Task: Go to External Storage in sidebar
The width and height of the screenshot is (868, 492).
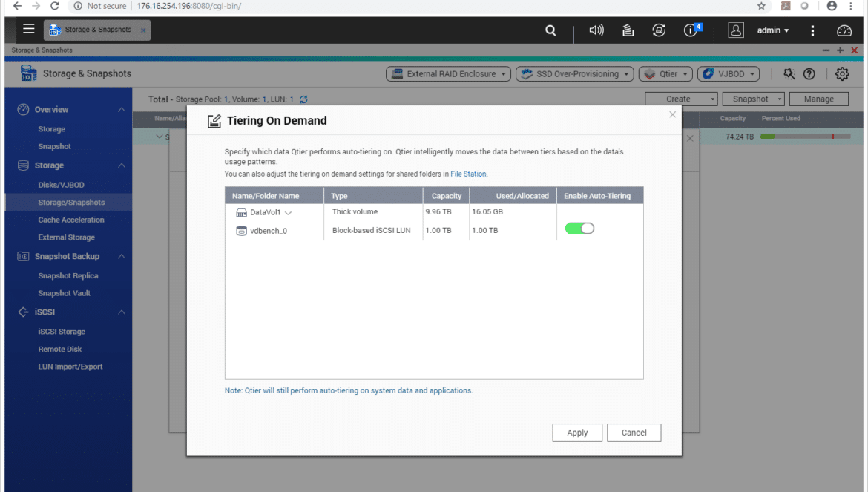Action: 68,237
